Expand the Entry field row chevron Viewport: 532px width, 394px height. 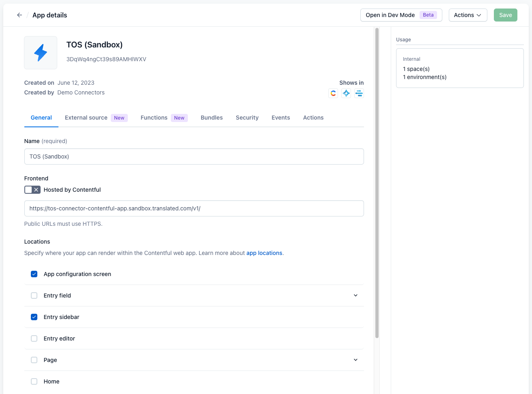coord(355,295)
